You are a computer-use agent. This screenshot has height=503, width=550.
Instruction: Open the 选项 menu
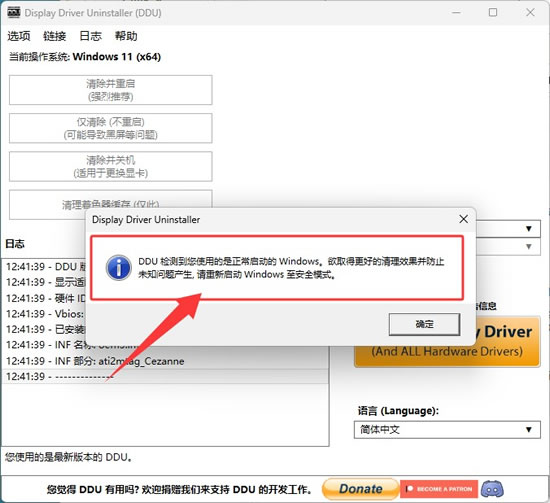[x=19, y=36]
